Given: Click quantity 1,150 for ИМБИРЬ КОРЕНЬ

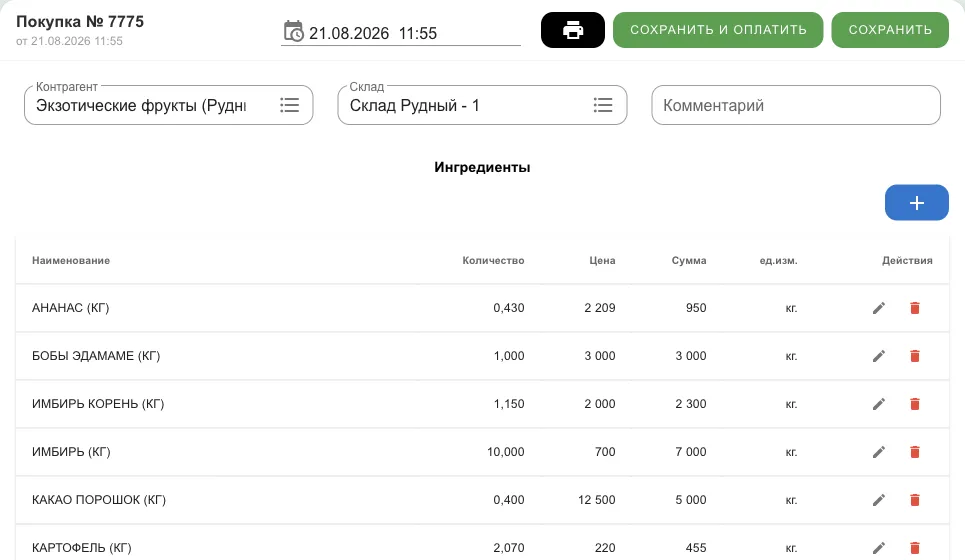Looking at the screenshot, I should (508, 404).
